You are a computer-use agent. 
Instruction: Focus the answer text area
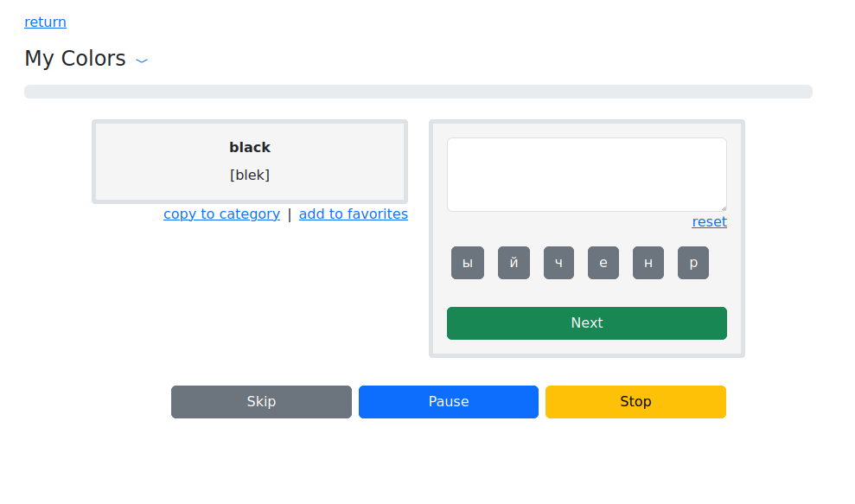coord(586,174)
